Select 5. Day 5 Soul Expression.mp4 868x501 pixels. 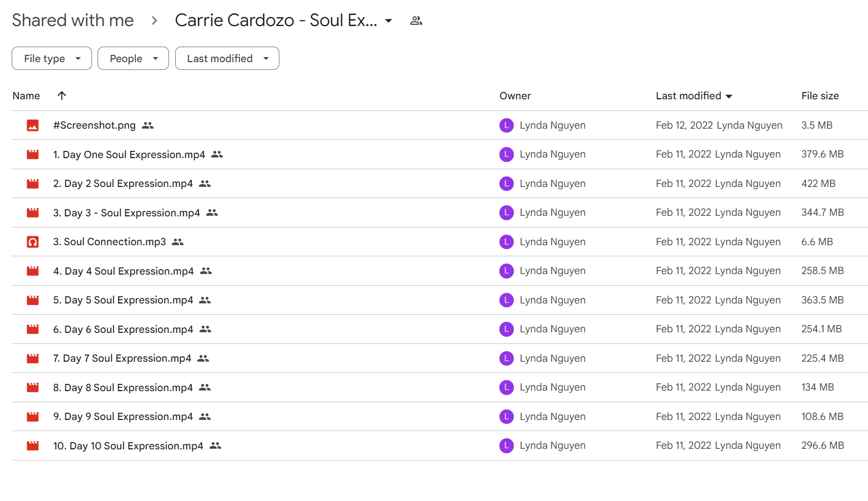click(x=123, y=300)
